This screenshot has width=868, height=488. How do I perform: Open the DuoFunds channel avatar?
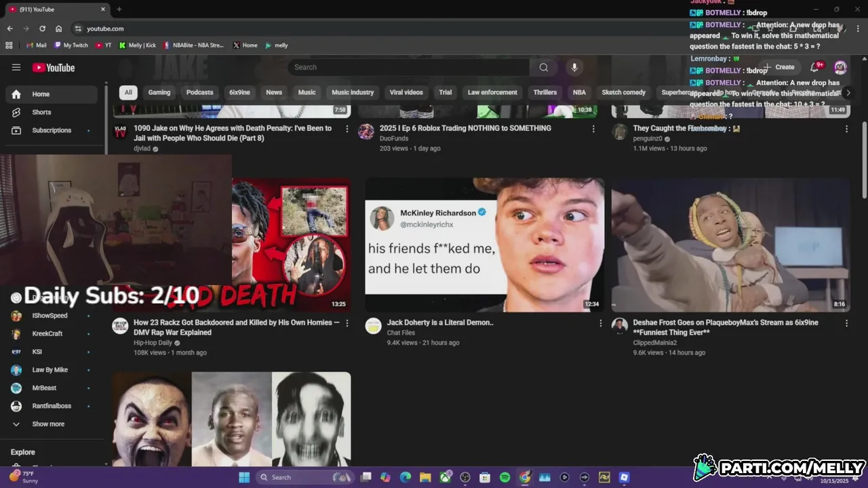coord(366,131)
